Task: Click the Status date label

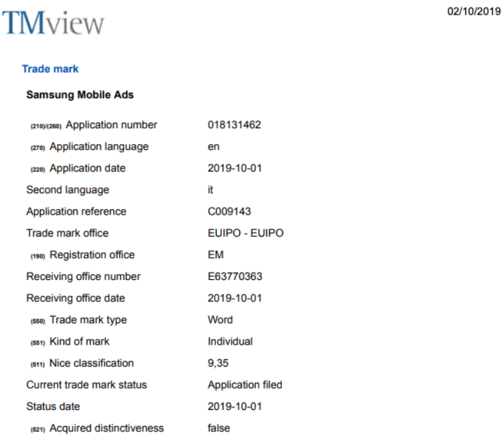Action: [53, 406]
